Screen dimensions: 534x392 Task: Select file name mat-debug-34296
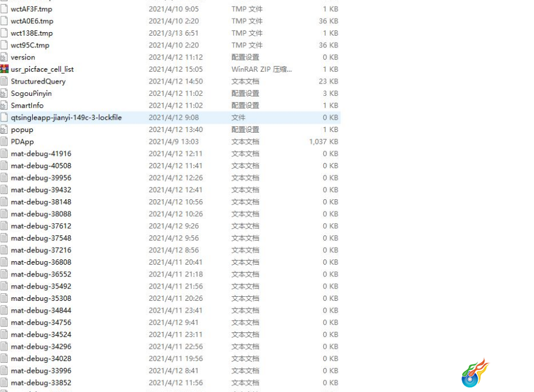(41, 347)
